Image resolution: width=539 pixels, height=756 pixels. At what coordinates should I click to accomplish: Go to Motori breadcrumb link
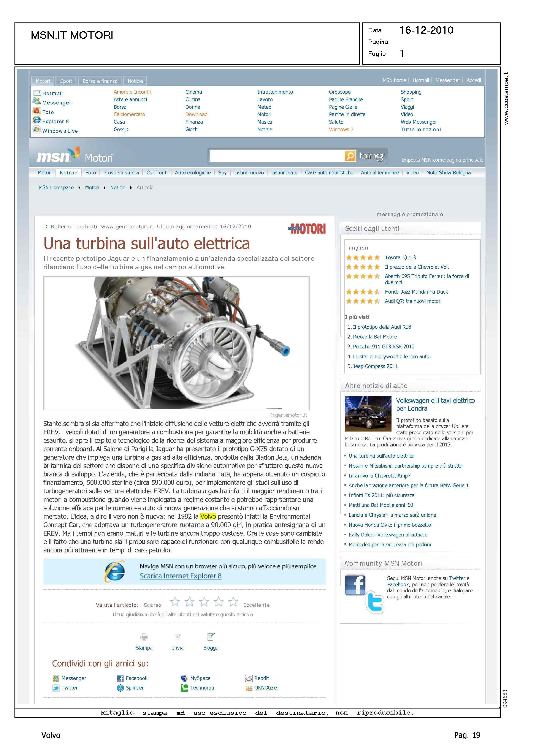92,187
